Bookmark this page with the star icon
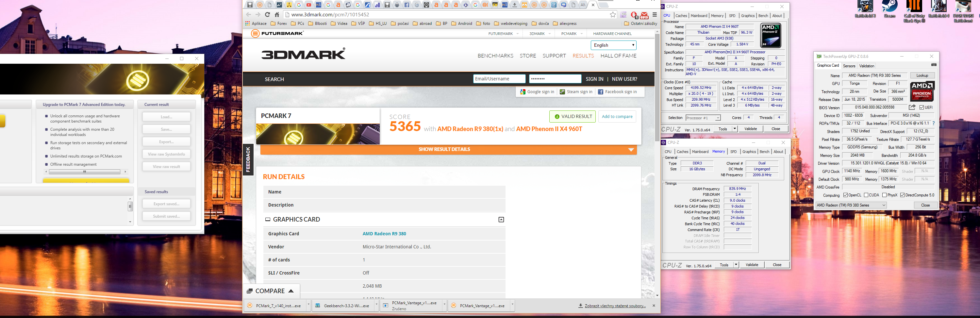This screenshot has width=980, height=318. click(x=612, y=14)
